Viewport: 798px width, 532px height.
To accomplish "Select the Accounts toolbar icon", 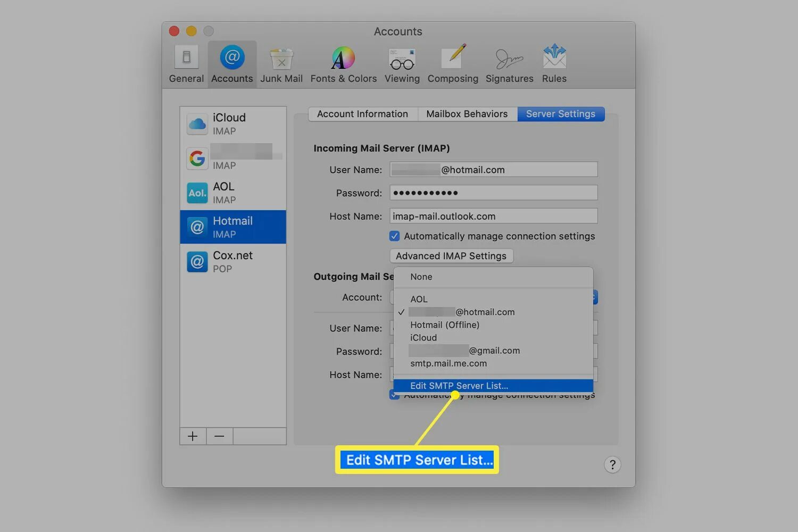I will point(232,64).
